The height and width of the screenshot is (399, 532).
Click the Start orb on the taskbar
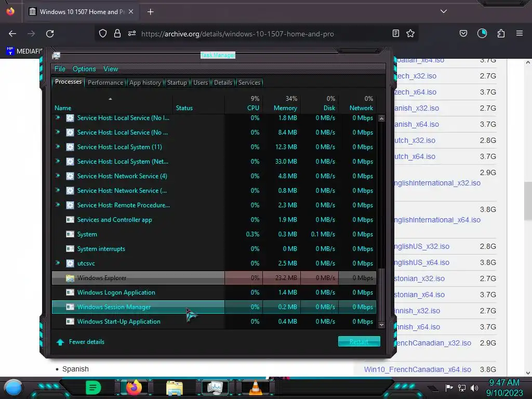tap(13, 388)
